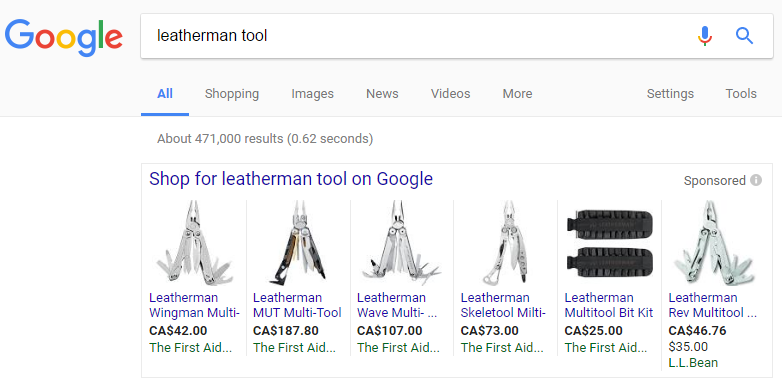Open the Settings menu
The width and height of the screenshot is (782, 386).
pos(670,94)
